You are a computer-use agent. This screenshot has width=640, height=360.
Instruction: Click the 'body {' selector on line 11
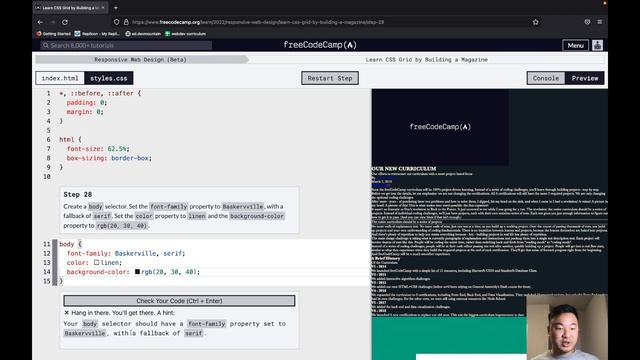click(70, 244)
